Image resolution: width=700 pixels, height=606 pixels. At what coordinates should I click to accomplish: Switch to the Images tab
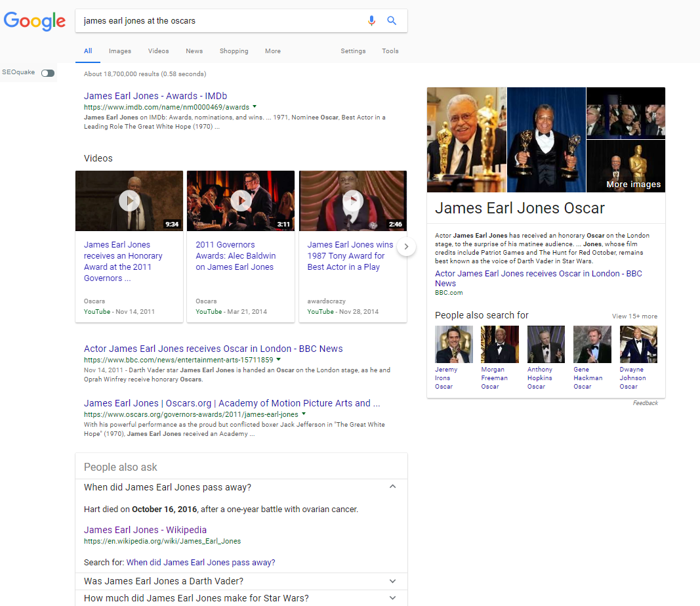(x=120, y=51)
